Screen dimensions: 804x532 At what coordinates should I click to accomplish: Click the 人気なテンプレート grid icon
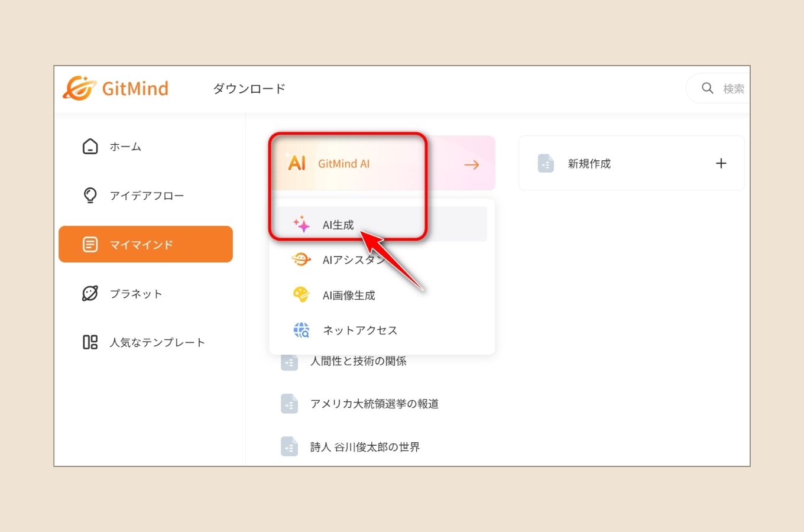click(90, 342)
